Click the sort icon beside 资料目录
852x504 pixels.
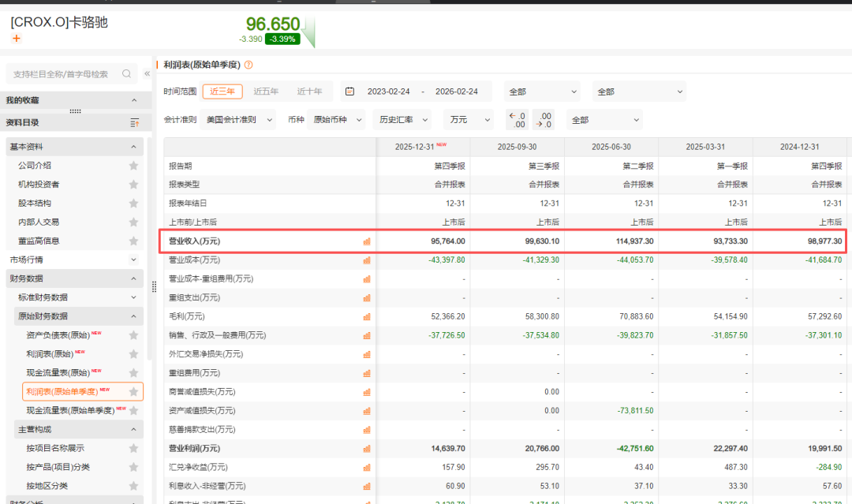tap(134, 123)
